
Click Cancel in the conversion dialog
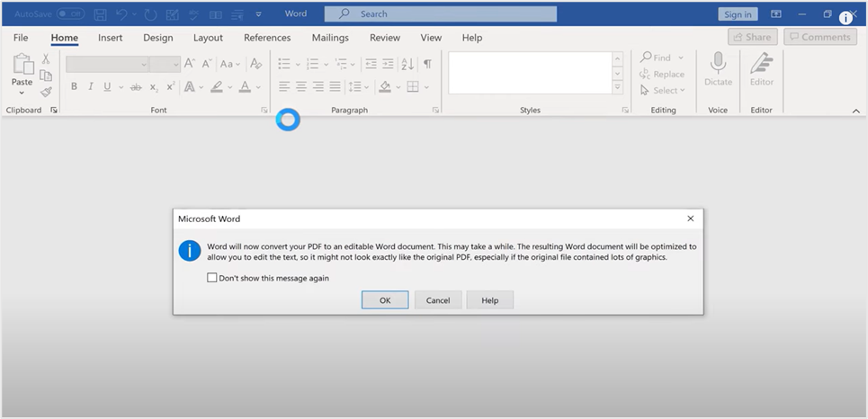pos(438,300)
